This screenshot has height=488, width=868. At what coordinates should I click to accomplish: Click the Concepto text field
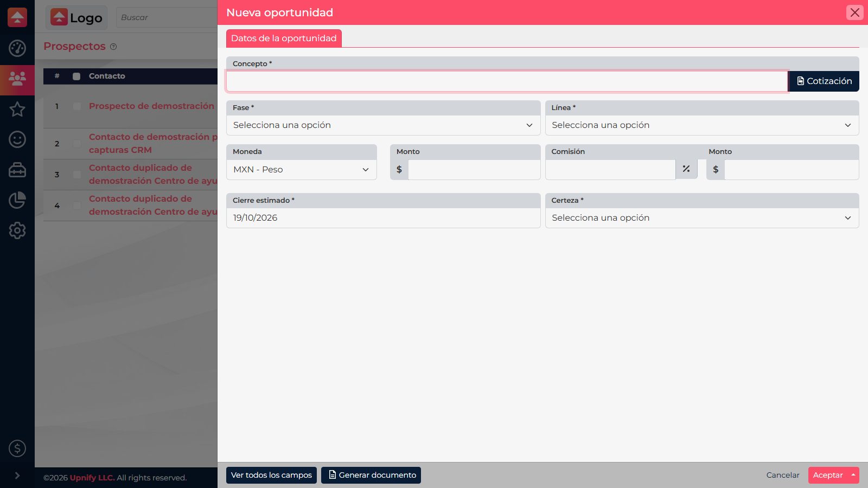(507, 81)
